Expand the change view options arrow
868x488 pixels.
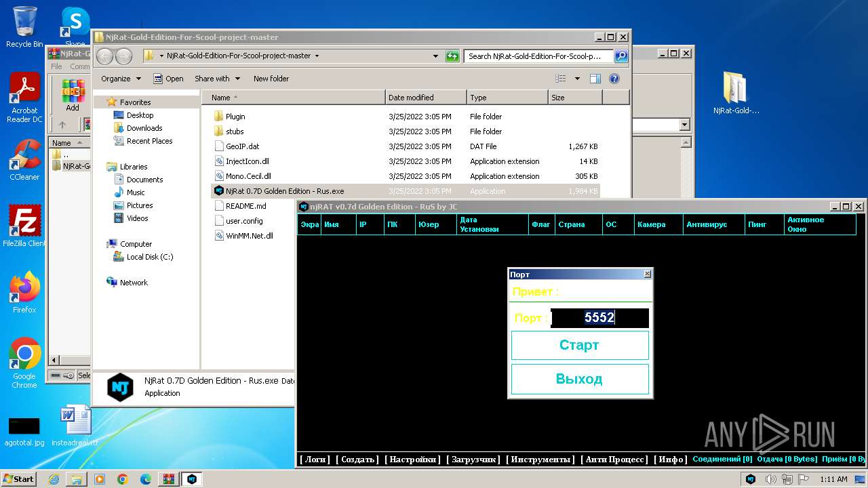point(577,79)
